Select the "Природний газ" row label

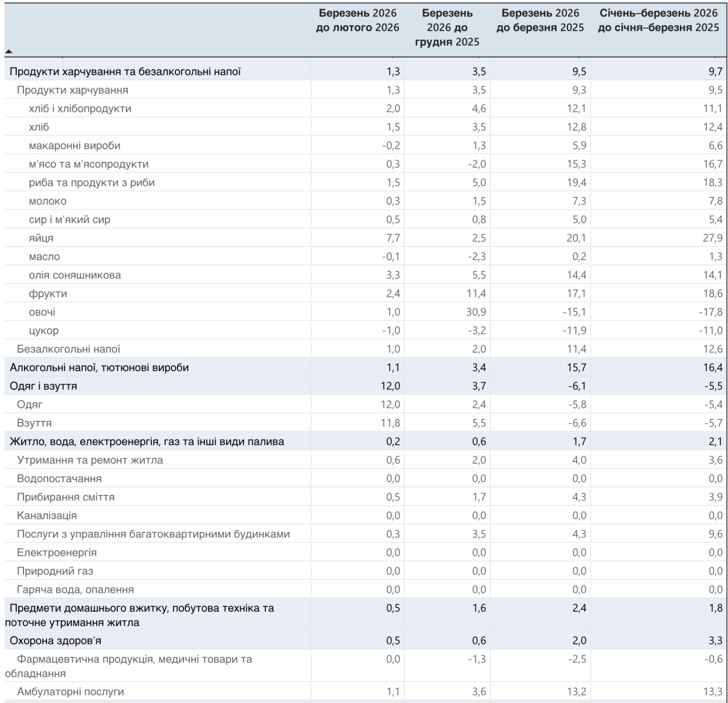[x=55, y=571]
